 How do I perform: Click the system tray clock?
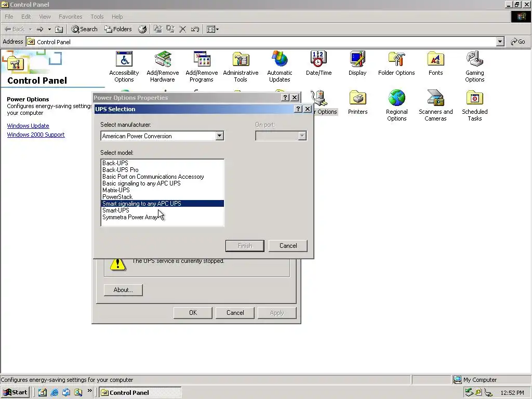(x=512, y=393)
